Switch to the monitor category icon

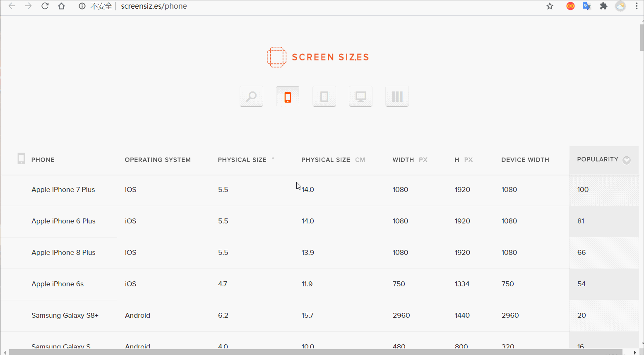point(360,96)
